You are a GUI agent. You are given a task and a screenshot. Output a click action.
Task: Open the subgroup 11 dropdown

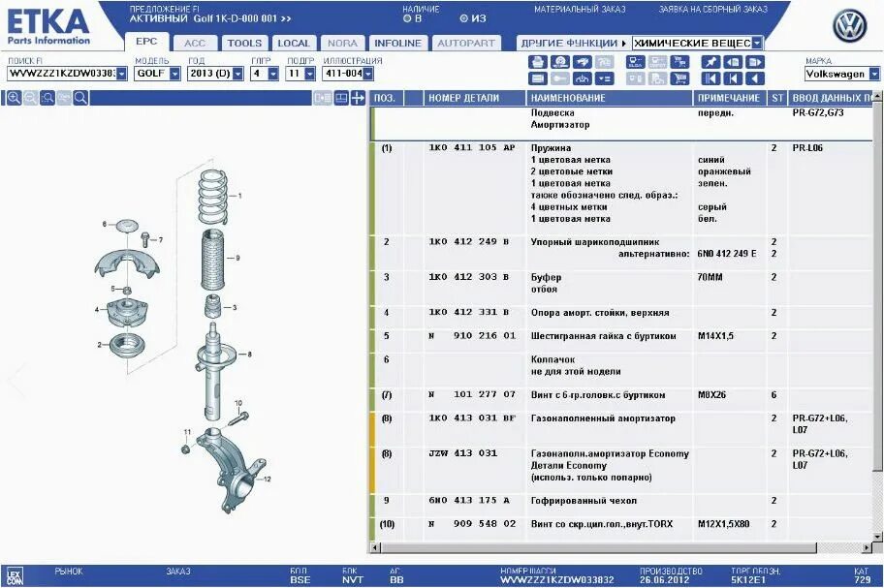309,74
